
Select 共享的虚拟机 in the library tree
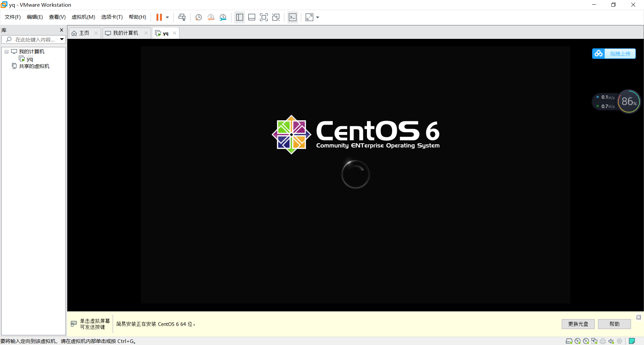coord(34,66)
